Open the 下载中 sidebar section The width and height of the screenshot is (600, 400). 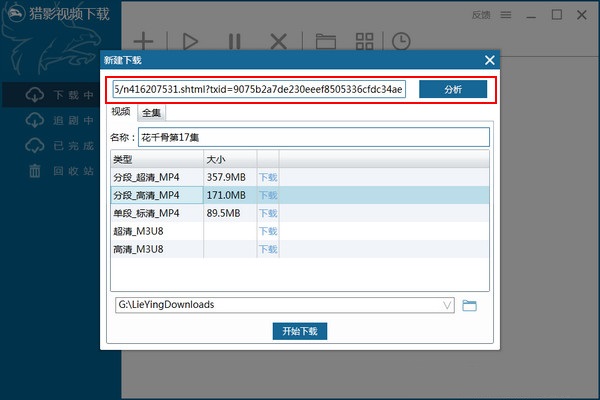pyautogui.click(x=61, y=95)
